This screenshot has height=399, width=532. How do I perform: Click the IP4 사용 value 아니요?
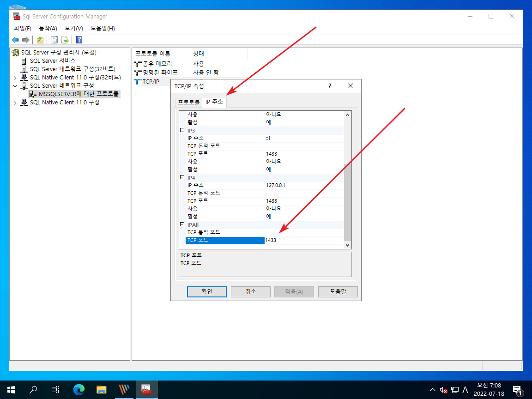[304, 209]
